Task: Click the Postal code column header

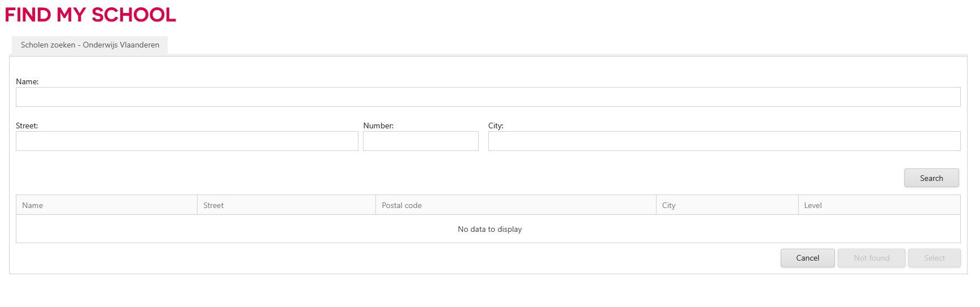Action: coord(401,205)
